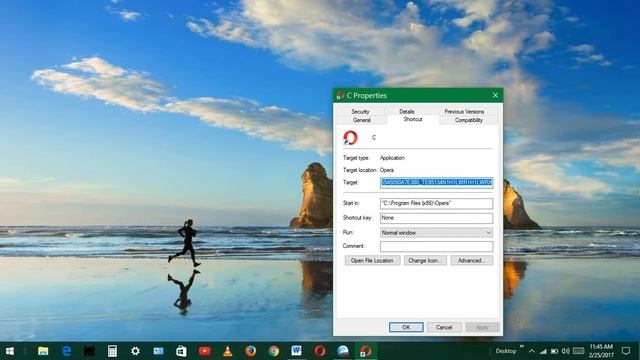Launch YouTube app from the taskbar
Screen dimensions: 640x360
[204, 351]
